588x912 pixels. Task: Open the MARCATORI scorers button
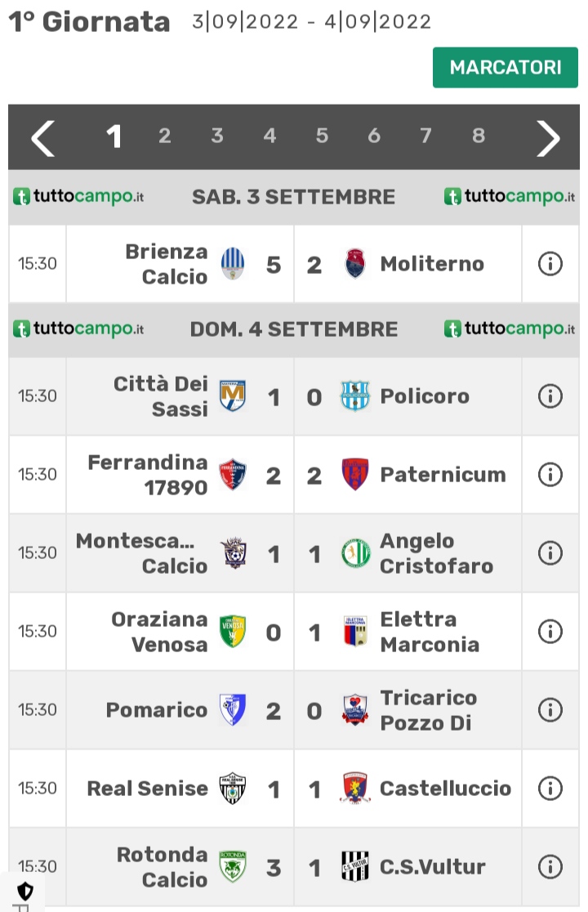coord(505,68)
